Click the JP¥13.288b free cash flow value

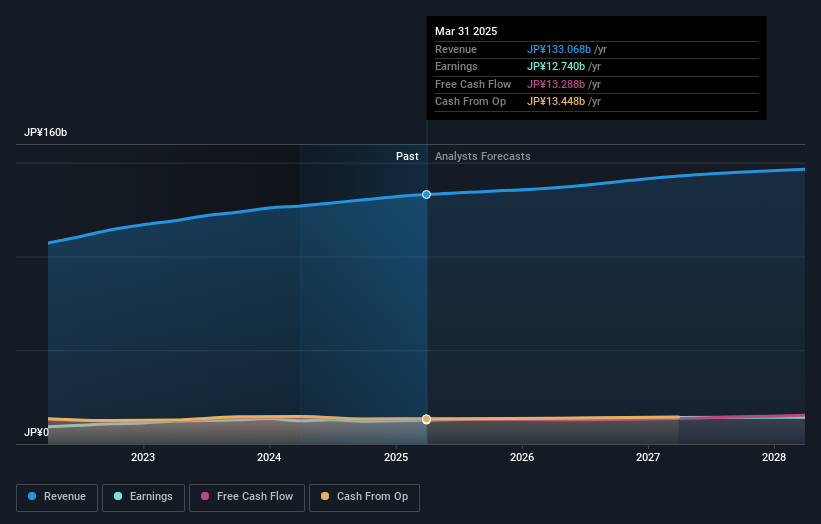coord(556,84)
